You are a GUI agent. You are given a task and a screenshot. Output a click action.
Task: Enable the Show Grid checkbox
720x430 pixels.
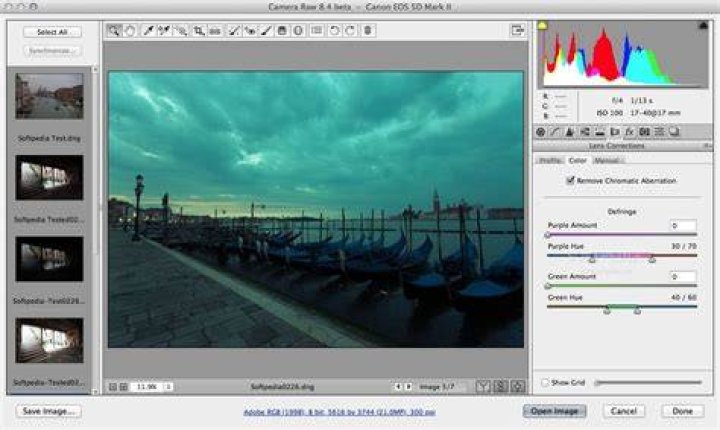[x=545, y=382]
